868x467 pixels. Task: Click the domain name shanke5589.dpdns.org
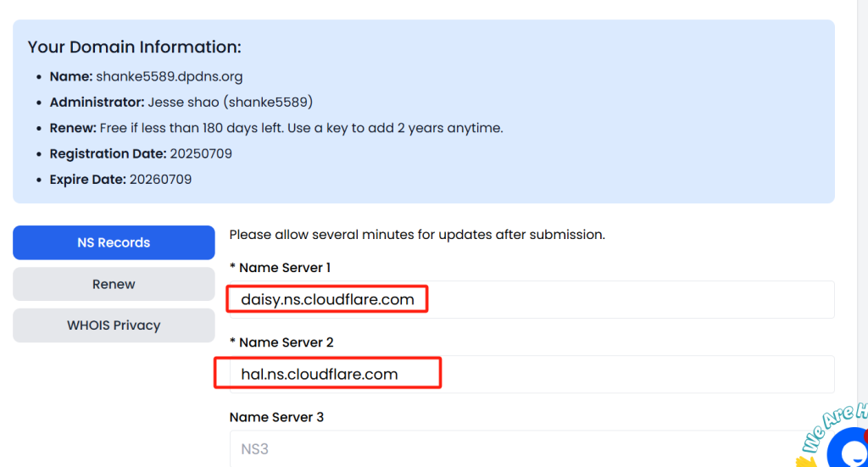[x=170, y=76]
